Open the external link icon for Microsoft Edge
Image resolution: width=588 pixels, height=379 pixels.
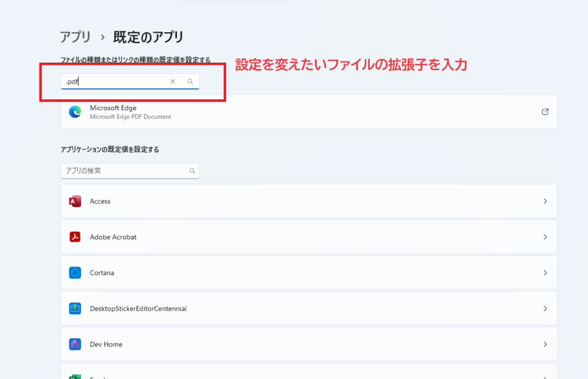coord(546,112)
